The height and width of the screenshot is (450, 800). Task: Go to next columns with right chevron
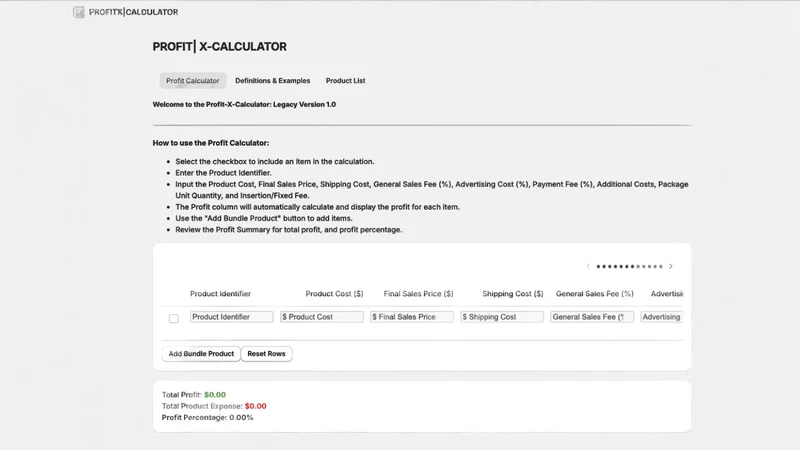670,266
